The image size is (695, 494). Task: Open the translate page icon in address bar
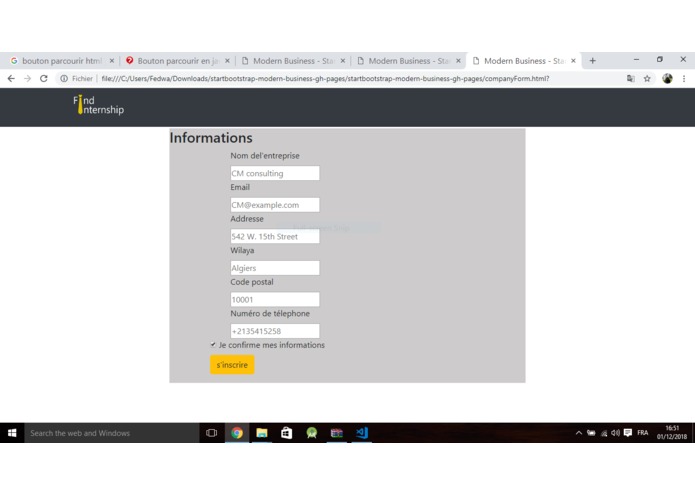(x=630, y=78)
